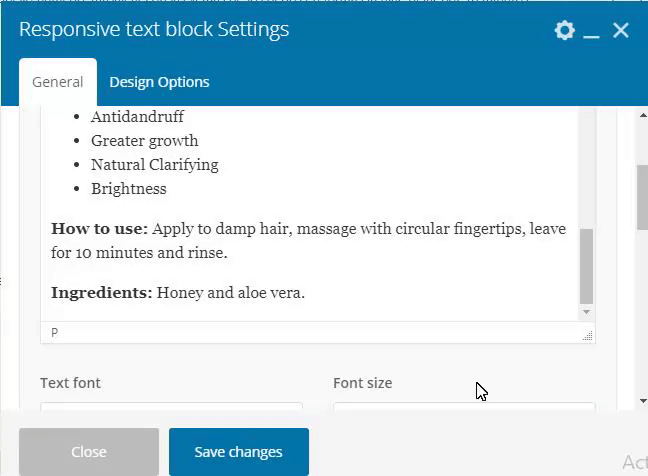648x476 pixels.
Task: Switch to the Design Options tab
Action: coord(159,82)
